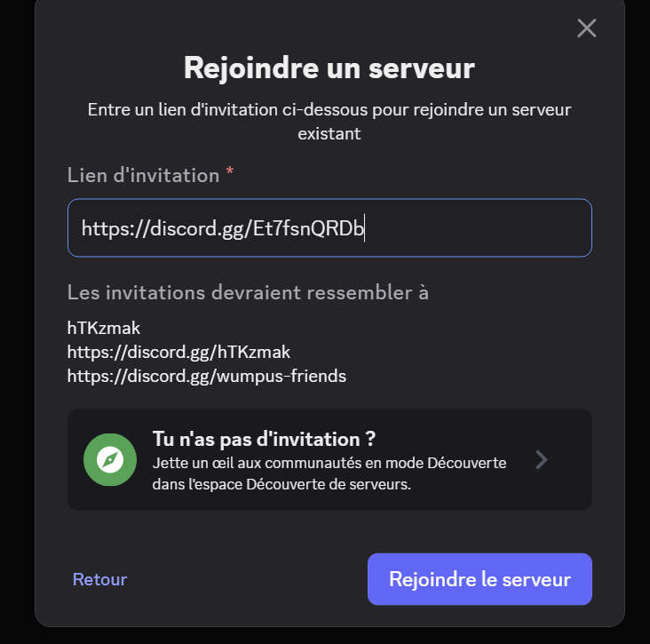Click the "Rejoindre un serveur" dialog title
The image size is (650, 644).
point(329,68)
